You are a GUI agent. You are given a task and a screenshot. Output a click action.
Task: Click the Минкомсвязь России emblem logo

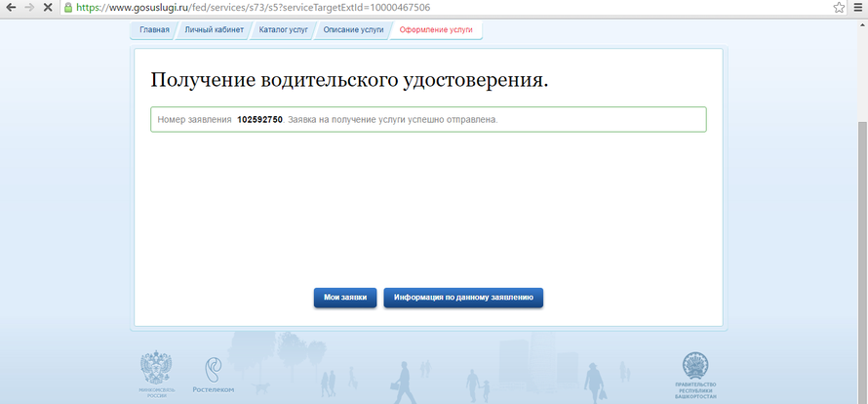tap(156, 372)
